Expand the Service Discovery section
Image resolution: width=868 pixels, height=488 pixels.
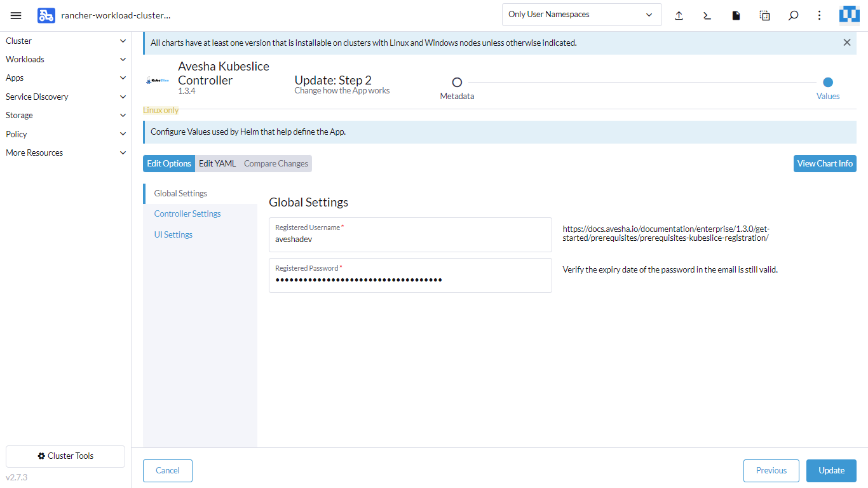tap(65, 97)
